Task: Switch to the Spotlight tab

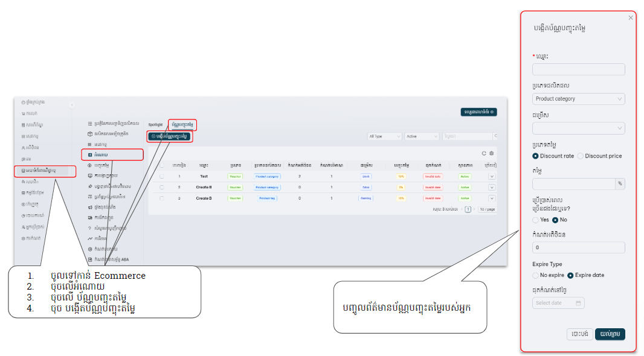Action: [x=156, y=125]
